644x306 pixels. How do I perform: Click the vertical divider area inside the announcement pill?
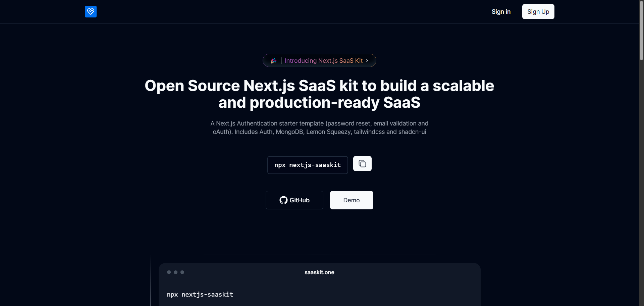[x=281, y=61]
